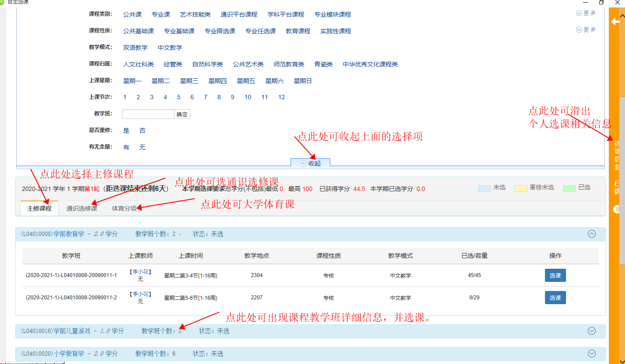The image size is (625, 364).
Task: Collapse filter options with 收起 button
Action: 310,163
